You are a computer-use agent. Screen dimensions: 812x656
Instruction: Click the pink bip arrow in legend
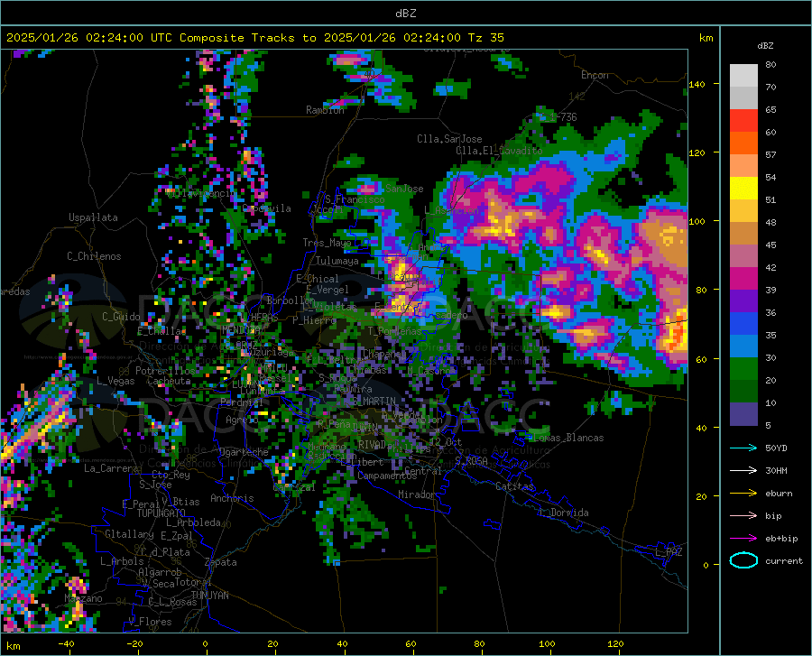coord(743,516)
